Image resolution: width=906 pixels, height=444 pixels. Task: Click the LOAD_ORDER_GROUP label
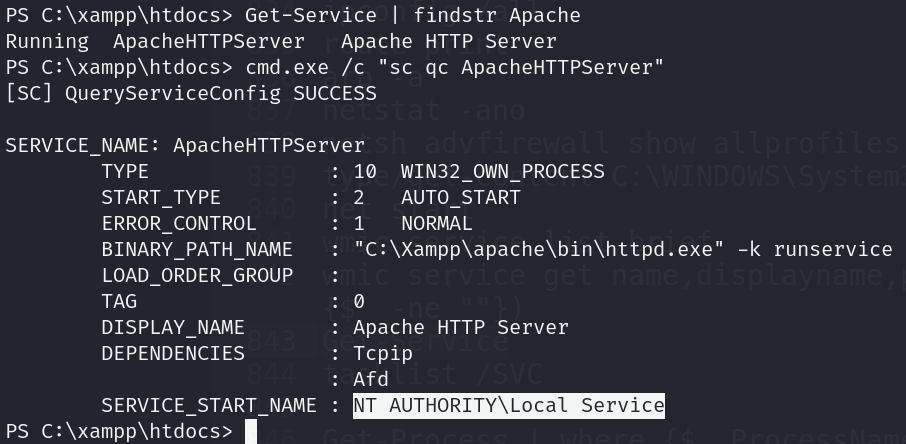click(x=196, y=275)
